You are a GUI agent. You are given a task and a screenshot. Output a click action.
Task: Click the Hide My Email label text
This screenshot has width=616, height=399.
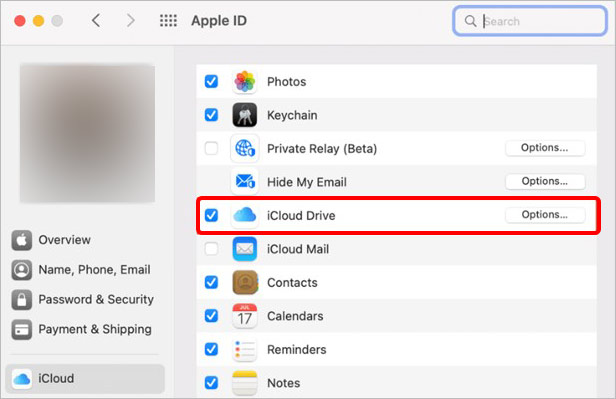pos(307,182)
